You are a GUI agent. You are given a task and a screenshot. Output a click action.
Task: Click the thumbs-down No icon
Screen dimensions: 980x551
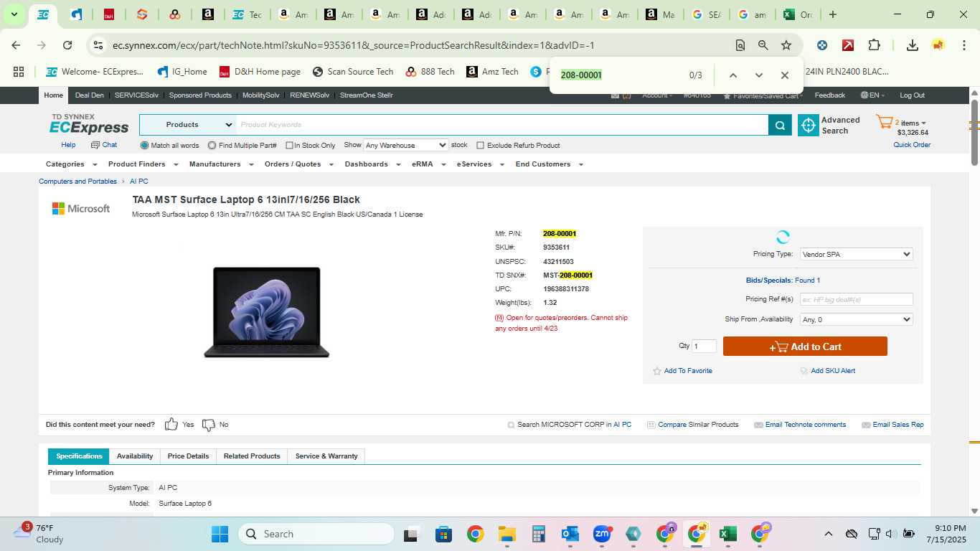coord(208,425)
